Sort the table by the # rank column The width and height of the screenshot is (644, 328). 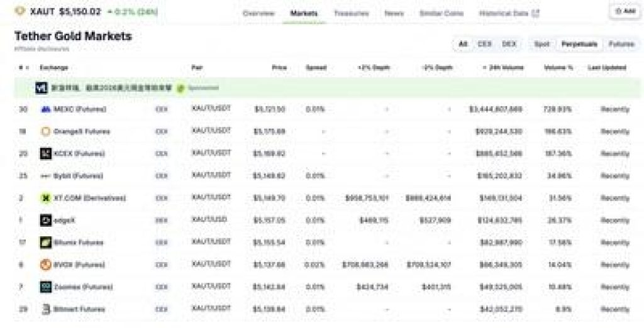(x=22, y=67)
